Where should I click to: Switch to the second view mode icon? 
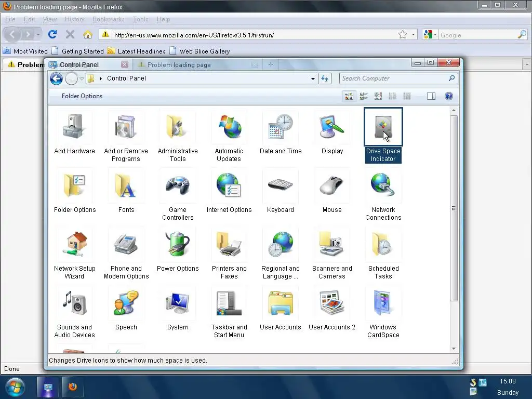click(364, 96)
